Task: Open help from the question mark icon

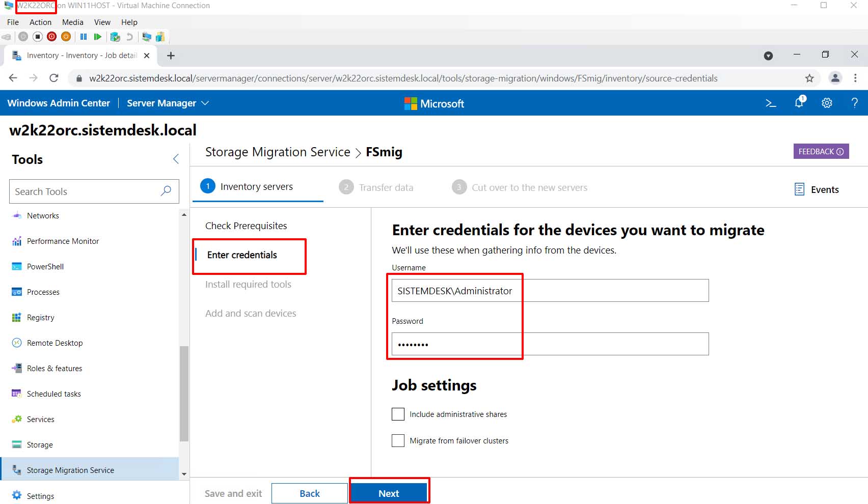Action: click(854, 103)
